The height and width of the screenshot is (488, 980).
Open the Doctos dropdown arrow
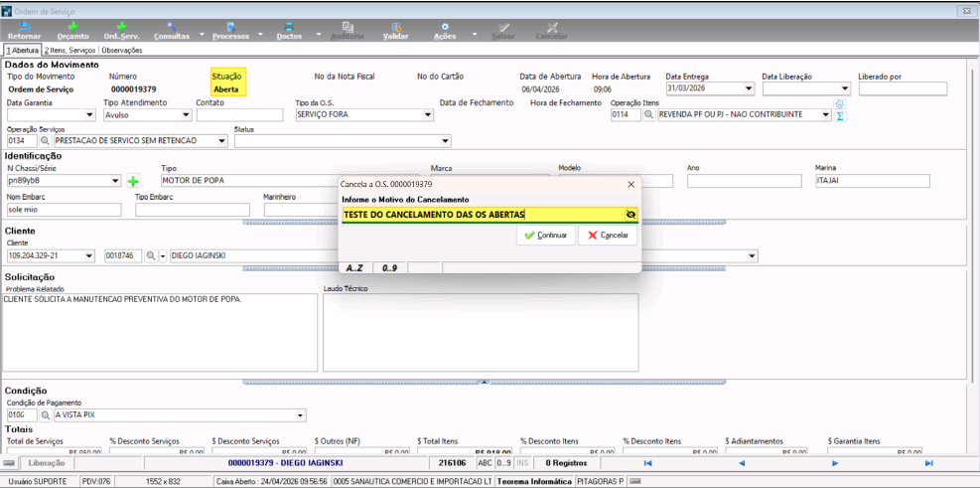(x=319, y=36)
